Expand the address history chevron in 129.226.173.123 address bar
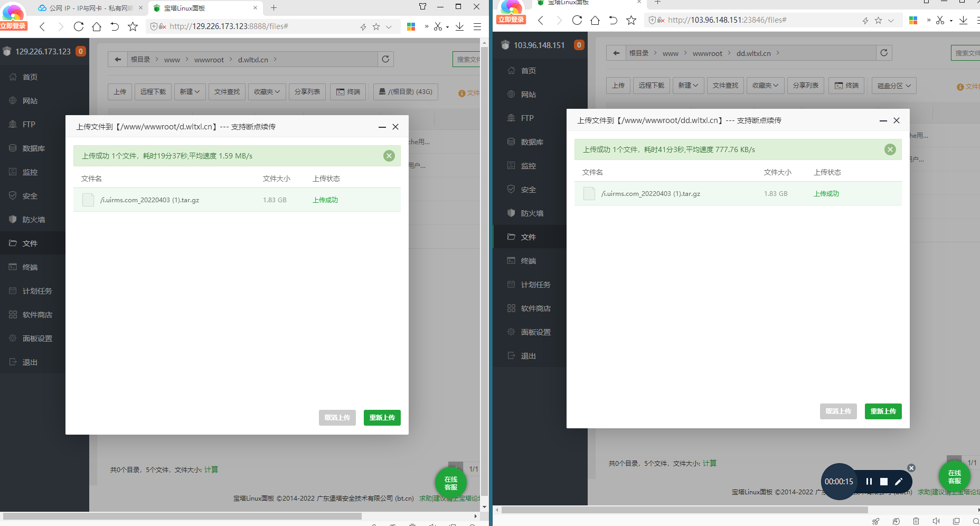The width and height of the screenshot is (980, 526). pos(389,27)
